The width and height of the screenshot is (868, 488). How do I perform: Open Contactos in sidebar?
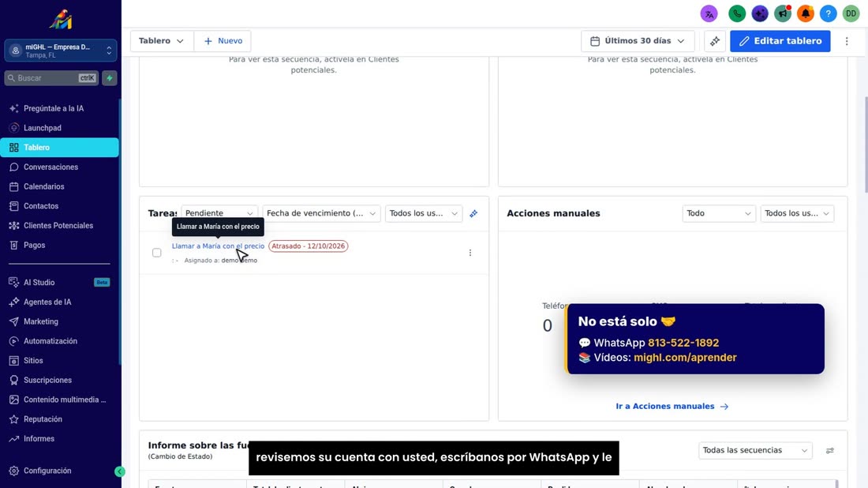(x=59, y=206)
